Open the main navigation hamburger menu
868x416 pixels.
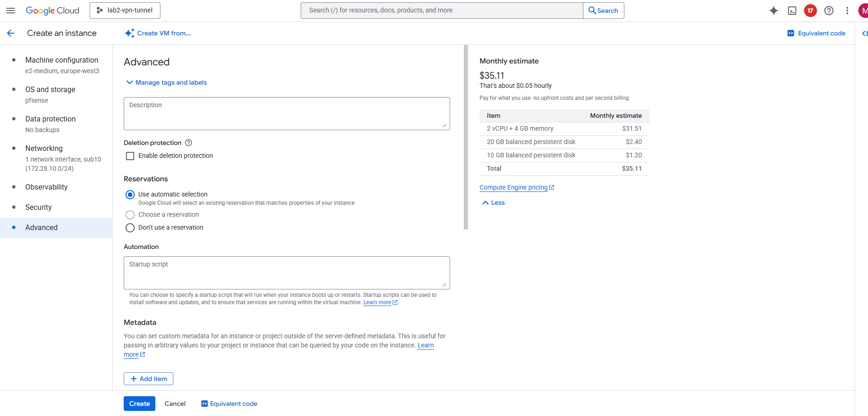coord(11,11)
